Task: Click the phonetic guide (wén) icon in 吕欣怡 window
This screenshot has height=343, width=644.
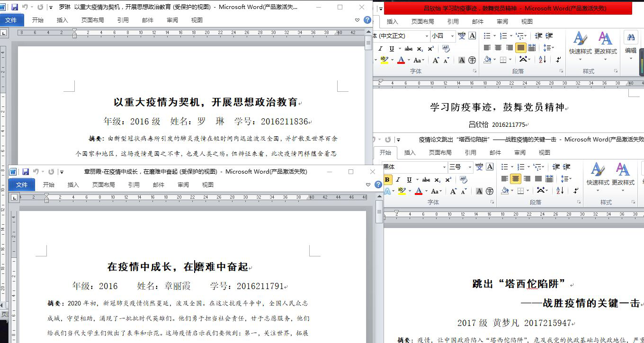Action: tap(461, 36)
